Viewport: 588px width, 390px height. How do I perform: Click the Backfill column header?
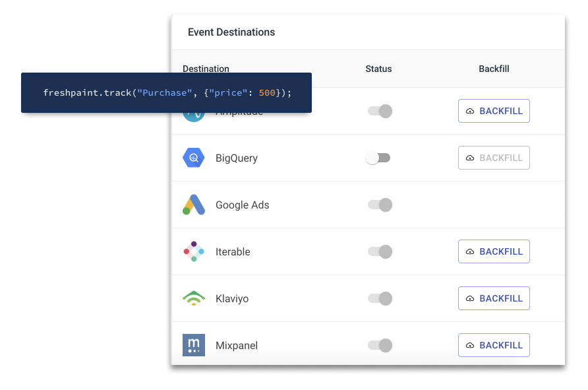pyautogui.click(x=494, y=69)
